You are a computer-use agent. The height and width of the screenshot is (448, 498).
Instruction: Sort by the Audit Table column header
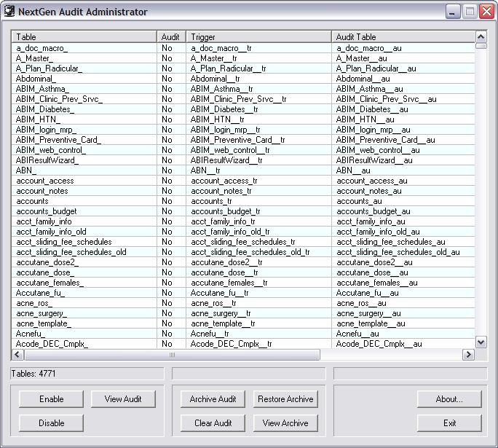coord(403,37)
